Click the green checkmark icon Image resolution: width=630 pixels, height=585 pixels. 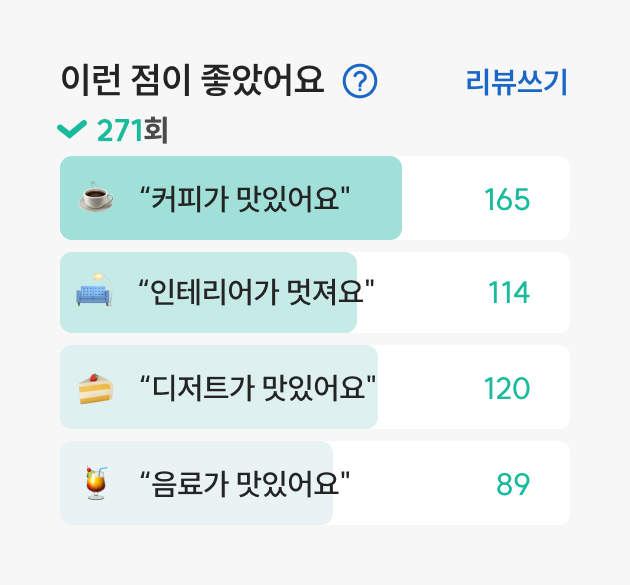pos(72,129)
